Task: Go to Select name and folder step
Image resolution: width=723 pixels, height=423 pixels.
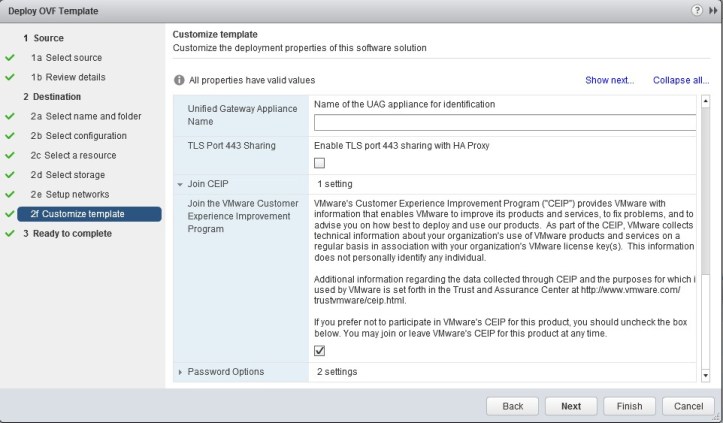Action: click(x=80, y=116)
